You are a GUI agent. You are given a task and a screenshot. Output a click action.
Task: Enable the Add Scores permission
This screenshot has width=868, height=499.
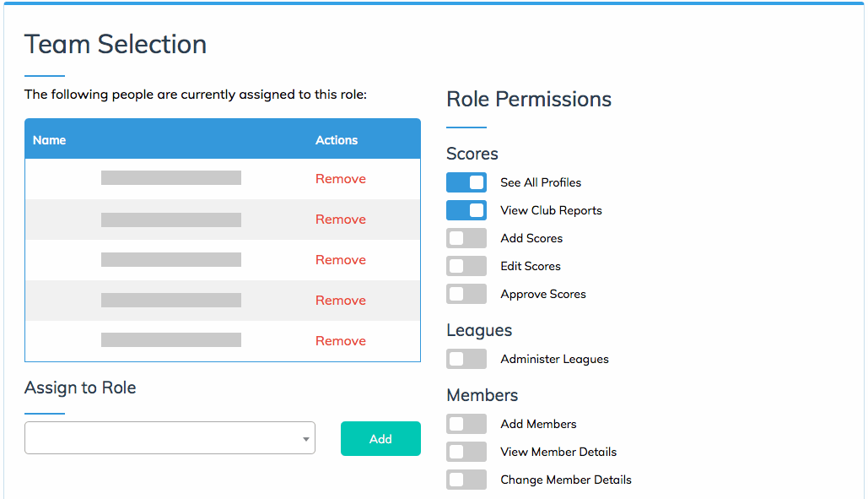[x=466, y=237]
